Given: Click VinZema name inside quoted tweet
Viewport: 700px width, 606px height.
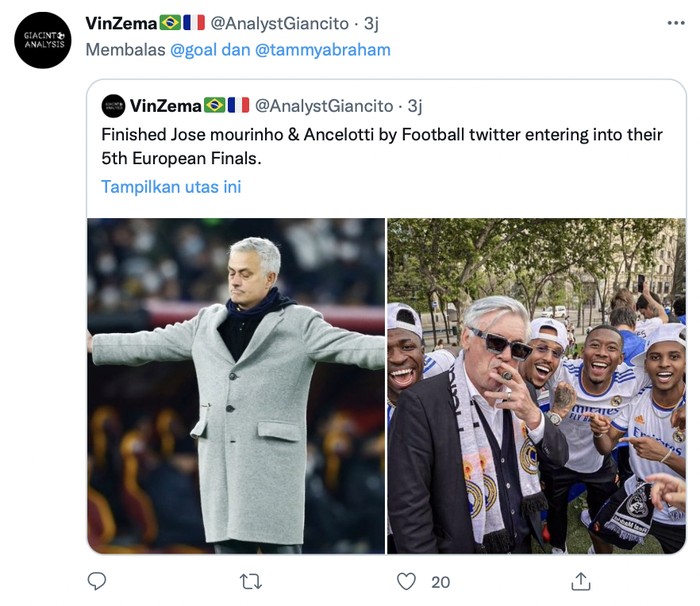Looking at the screenshot, I should 165,106.
